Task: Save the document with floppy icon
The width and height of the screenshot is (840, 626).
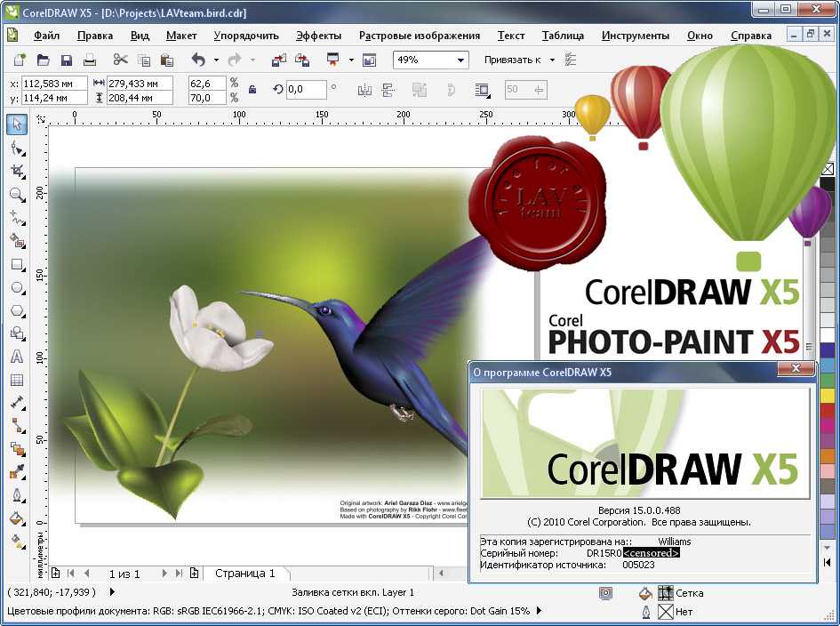Action: click(67, 60)
